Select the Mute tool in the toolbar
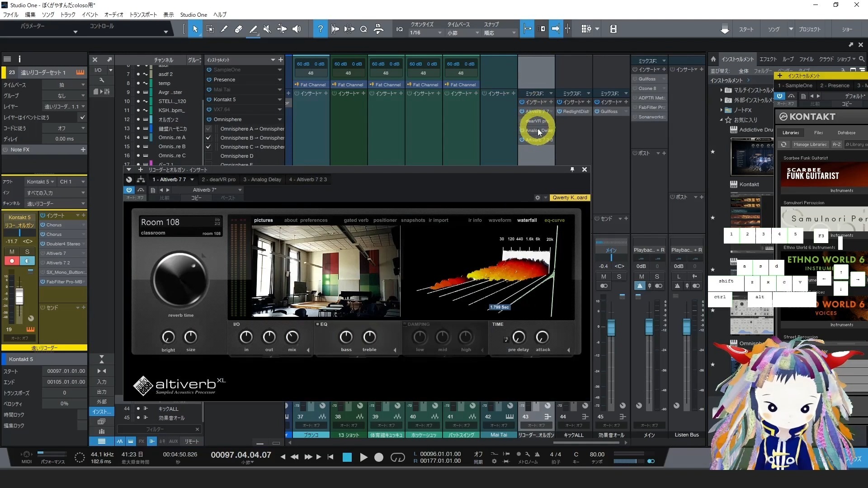 pyautogui.click(x=267, y=29)
